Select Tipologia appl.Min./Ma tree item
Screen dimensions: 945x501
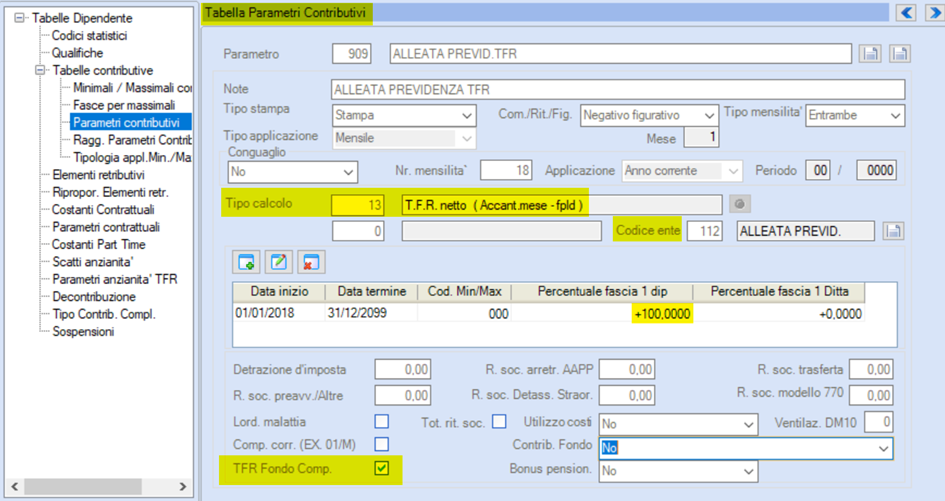[132, 158]
